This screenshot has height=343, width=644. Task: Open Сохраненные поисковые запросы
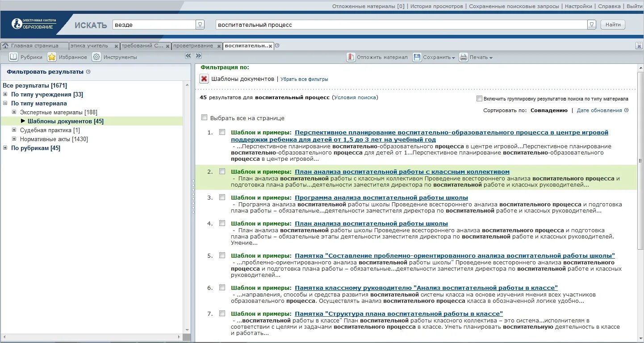coord(514,6)
